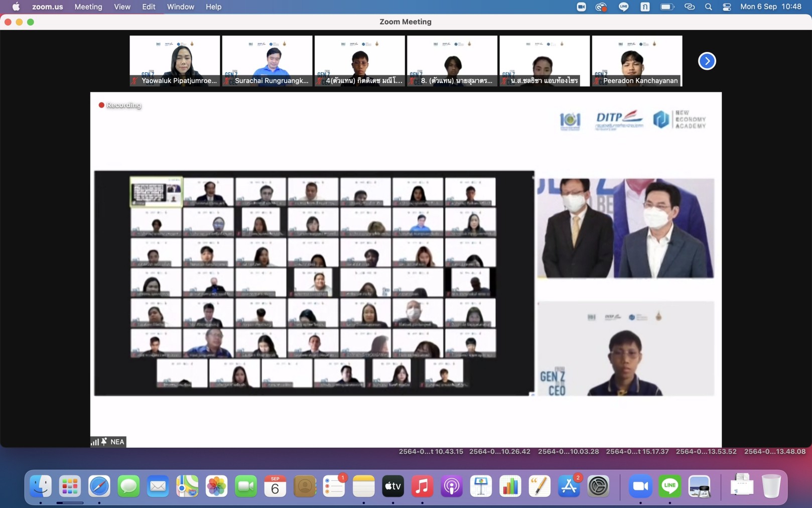Open Photos app in the Dock
The width and height of the screenshot is (812, 508).
[x=217, y=486]
